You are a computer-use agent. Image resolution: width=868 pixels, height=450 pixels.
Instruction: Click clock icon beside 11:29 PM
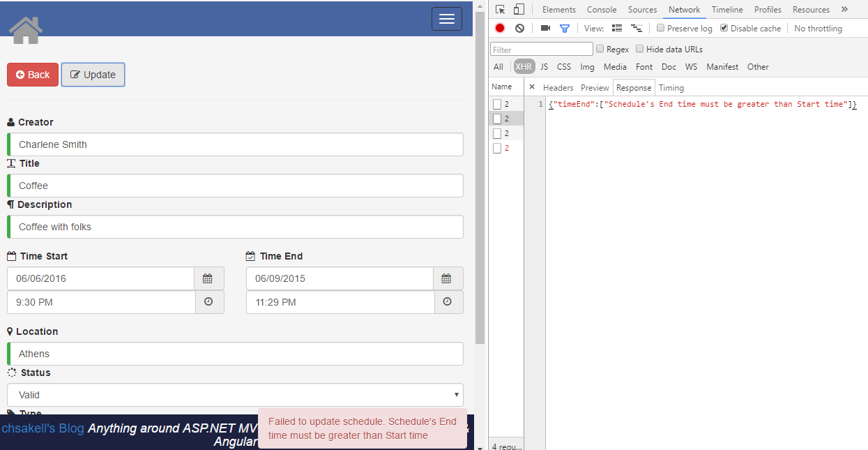click(x=448, y=302)
